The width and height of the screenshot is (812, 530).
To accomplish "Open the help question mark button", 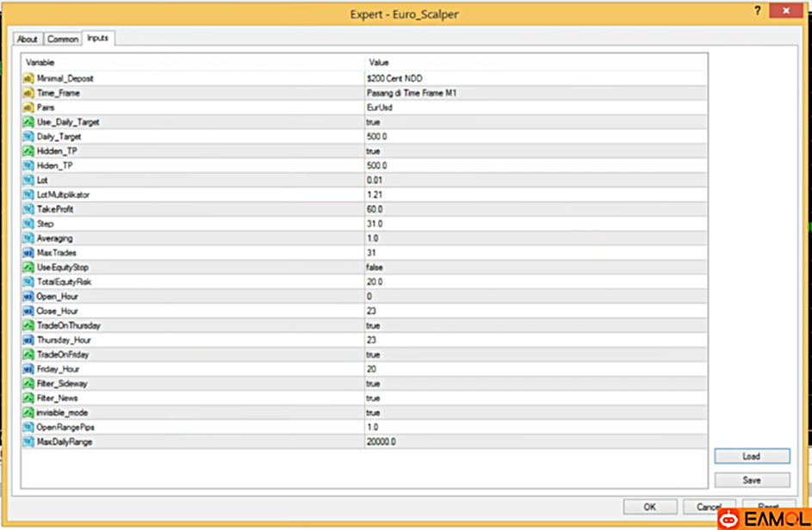I will click(757, 11).
